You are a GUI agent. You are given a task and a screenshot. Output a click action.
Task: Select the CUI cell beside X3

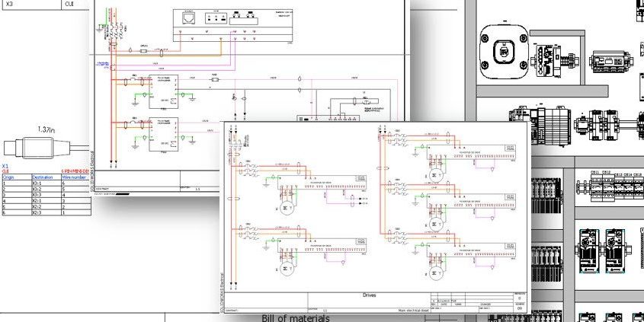click(76, 5)
